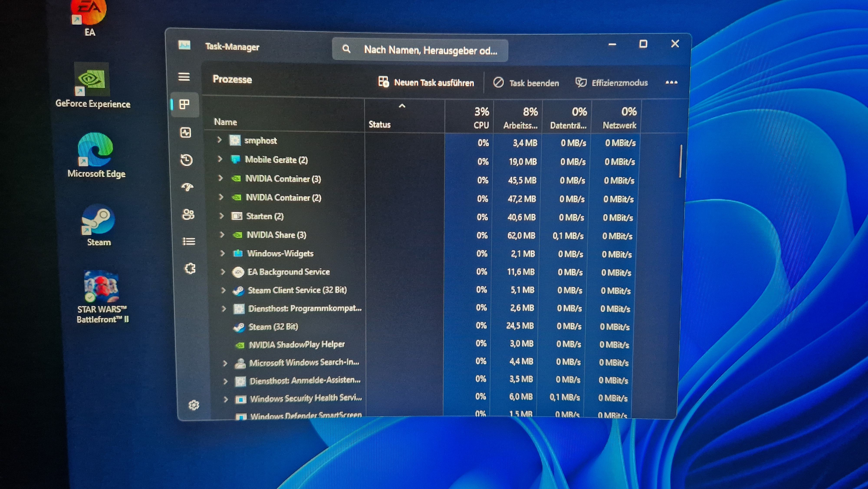The image size is (868, 489).
Task: Open the app history sidebar icon
Action: click(186, 160)
